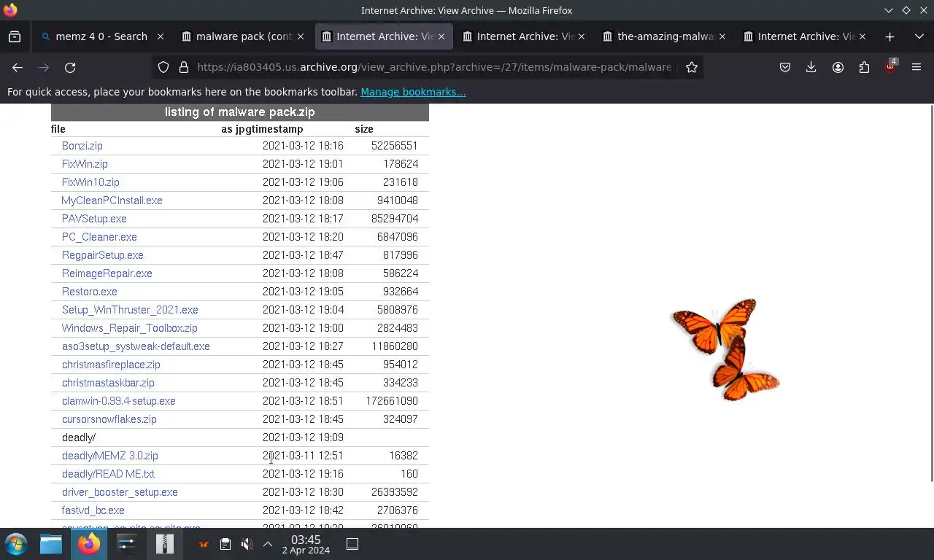934x560 pixels.
Task: Switch to the 'the-amazing-malwa' tab
Action: coord(665,36)
